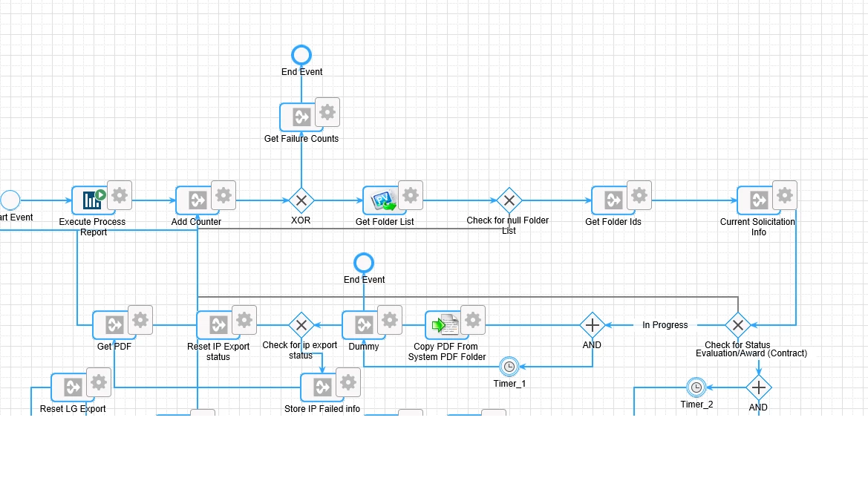Click the In Progress connector label
The image size is (868, 481).
(x=665, y=325)
